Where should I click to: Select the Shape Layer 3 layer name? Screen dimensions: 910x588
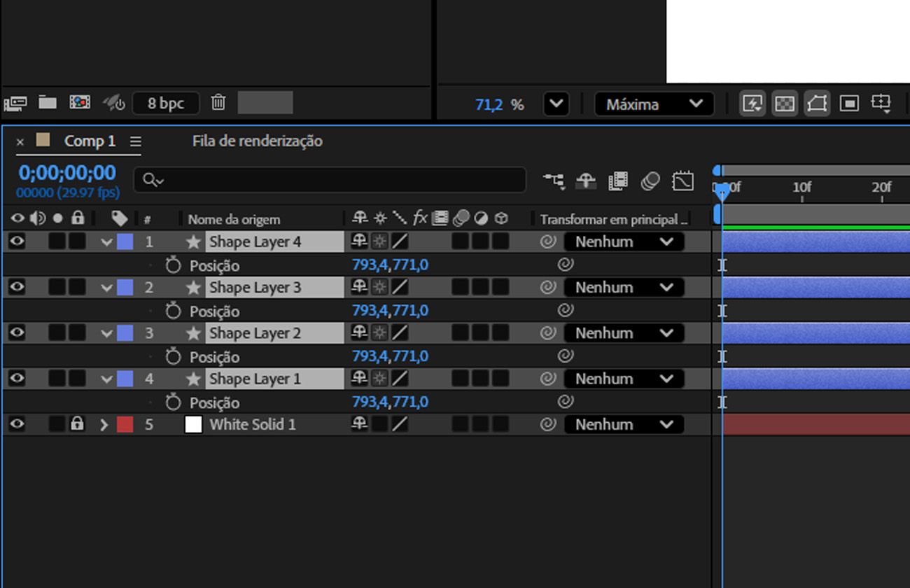tap(255, 288)
